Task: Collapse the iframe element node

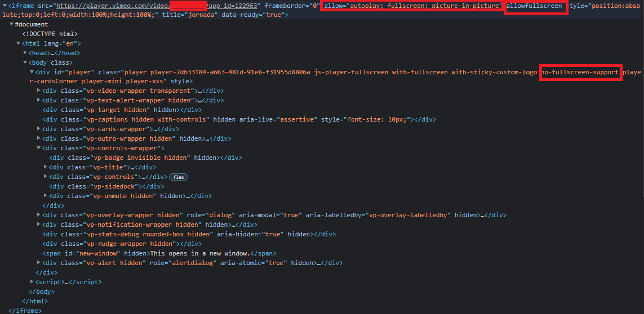Action: 5,6
